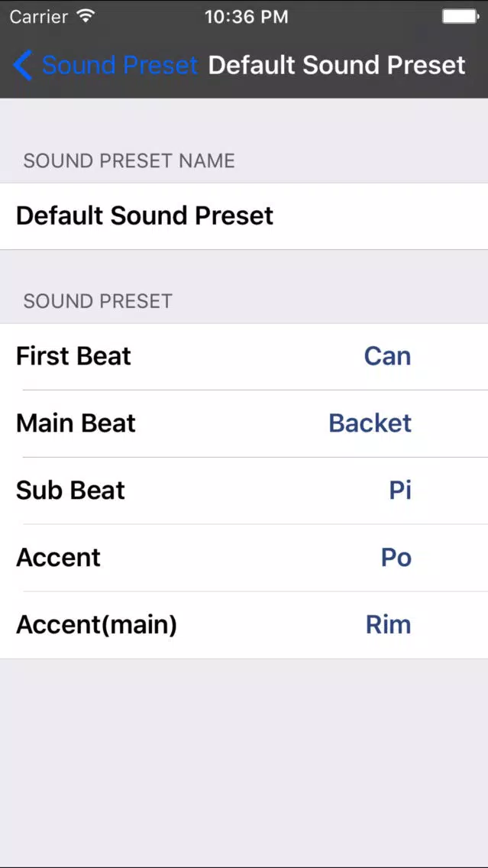Open the Sub Beat row
This screenshot has width=488, height=868.
point(244,491)
